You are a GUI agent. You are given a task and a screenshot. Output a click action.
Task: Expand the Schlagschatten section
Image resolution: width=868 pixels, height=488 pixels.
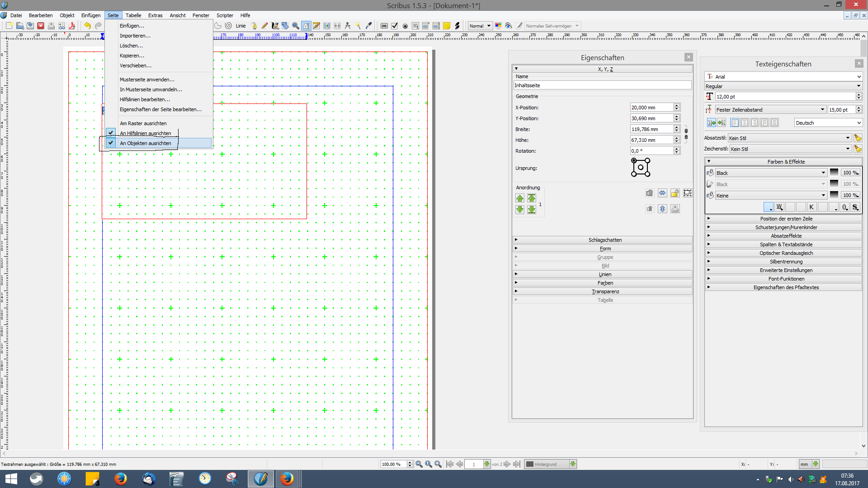tap(604, 240)
